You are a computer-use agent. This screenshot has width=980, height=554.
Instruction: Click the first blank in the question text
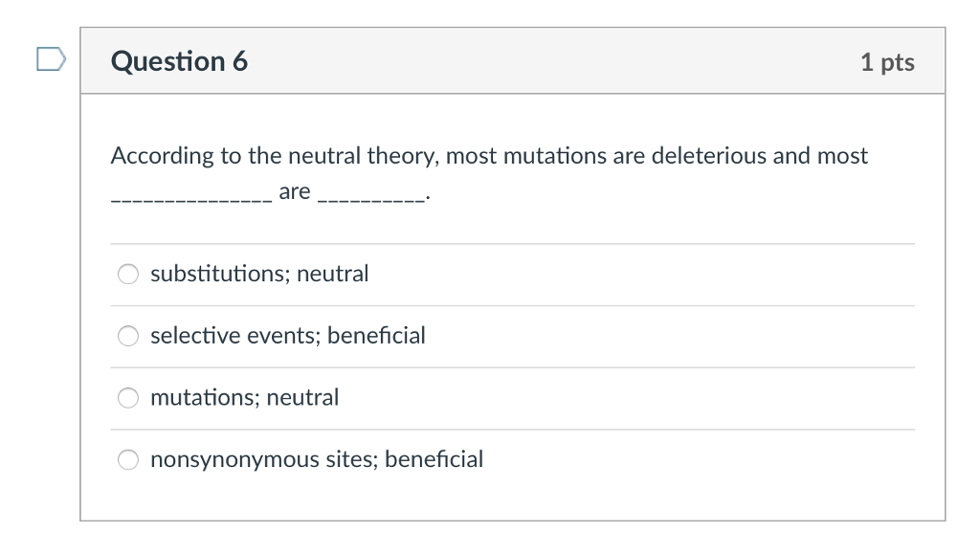pos(187,196)
